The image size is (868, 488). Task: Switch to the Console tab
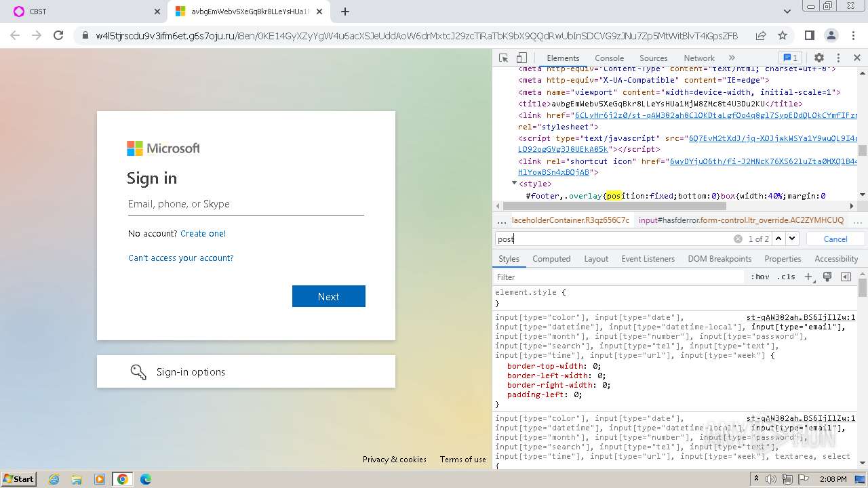pos(609,58)
